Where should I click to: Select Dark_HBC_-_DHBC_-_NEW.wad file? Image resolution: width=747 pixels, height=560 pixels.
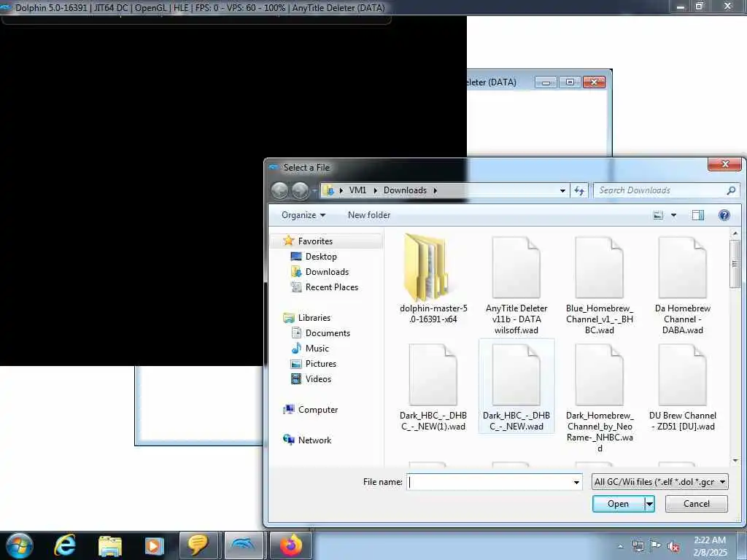tap(516, 387)
